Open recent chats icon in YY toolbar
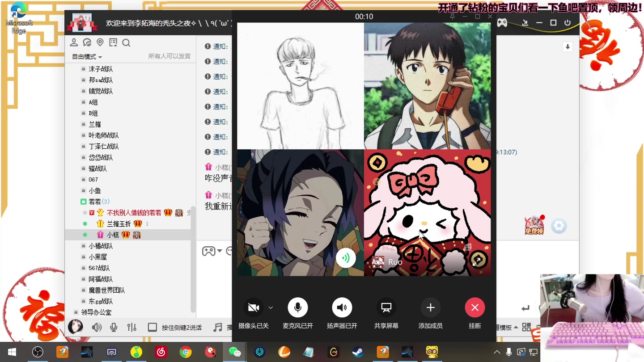The width and height of the screenshot is (644, 362). click(87, 42)
